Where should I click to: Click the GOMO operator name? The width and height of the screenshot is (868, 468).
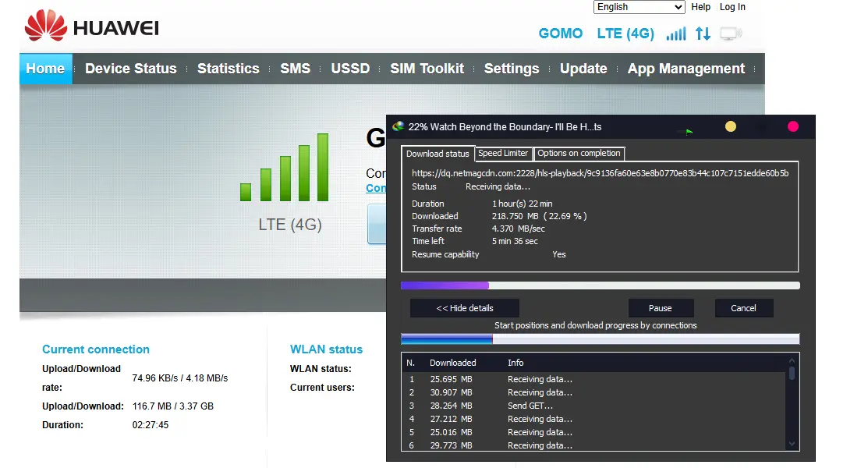[560, 34]
